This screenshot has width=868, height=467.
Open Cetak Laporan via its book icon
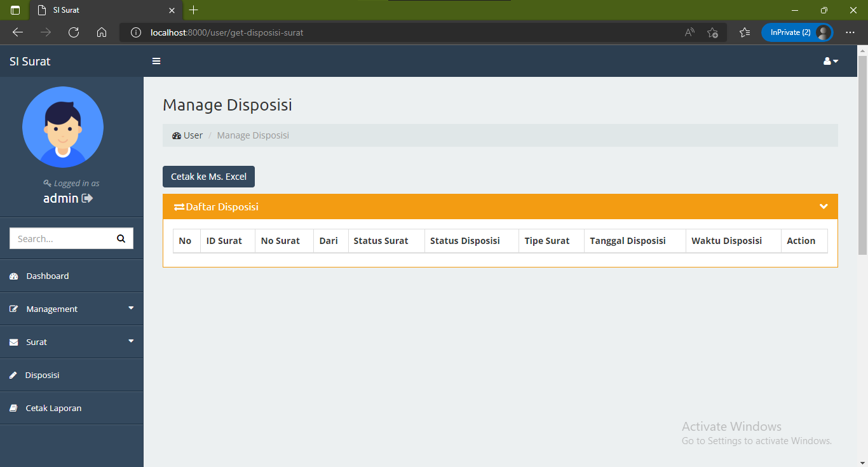click(13, 408)
